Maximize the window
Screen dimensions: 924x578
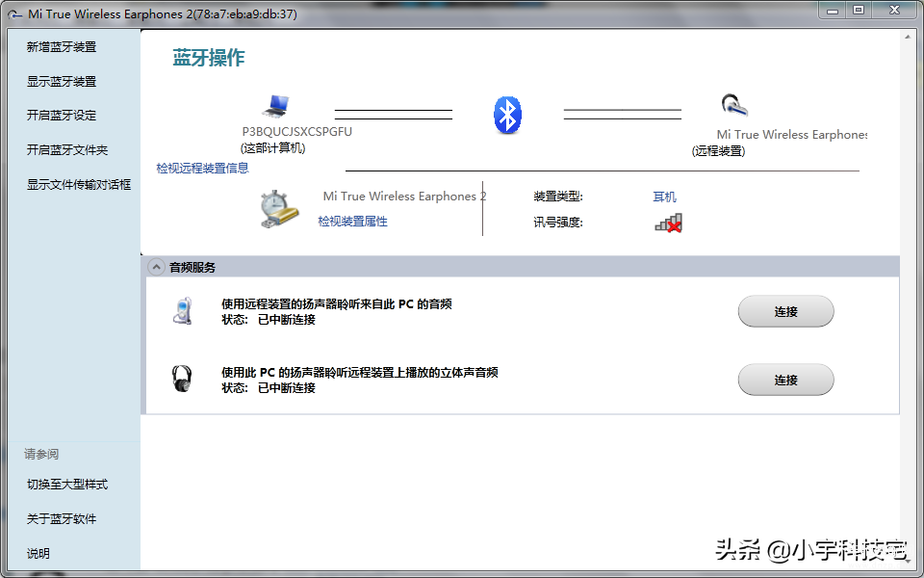859,10
